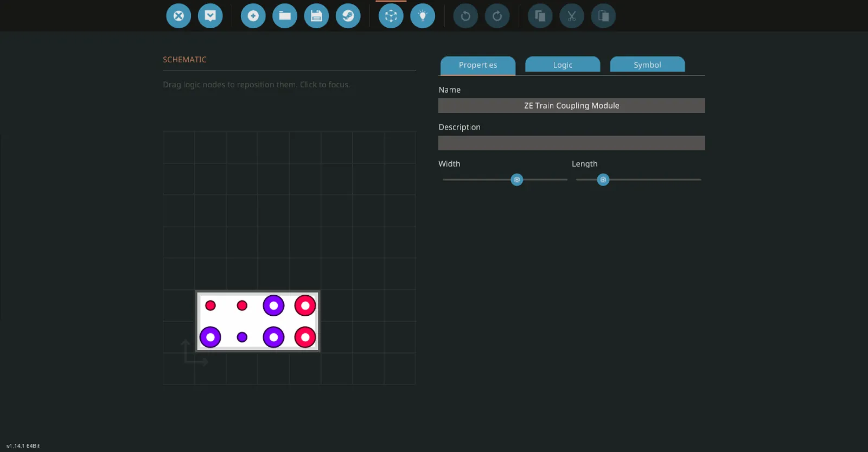Create a new microcontroller with plus icon
868x452 pixels.
[x=253, y=16]
